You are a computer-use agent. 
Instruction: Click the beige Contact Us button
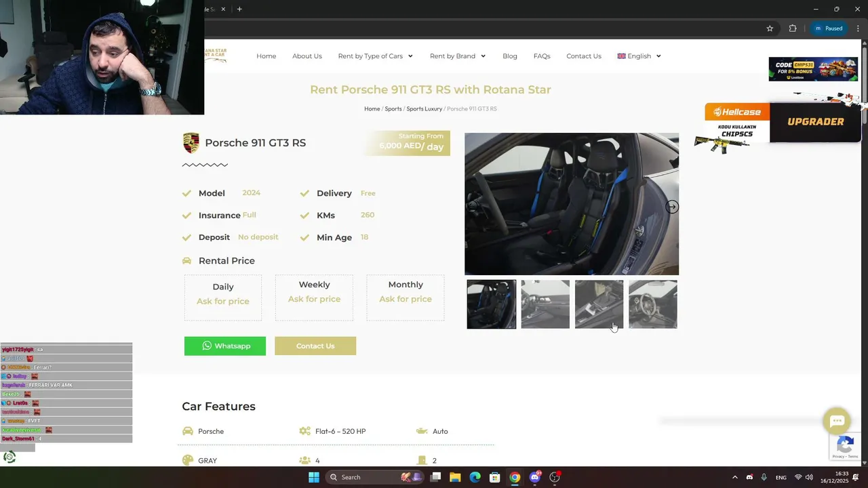[x=315, y=346]
